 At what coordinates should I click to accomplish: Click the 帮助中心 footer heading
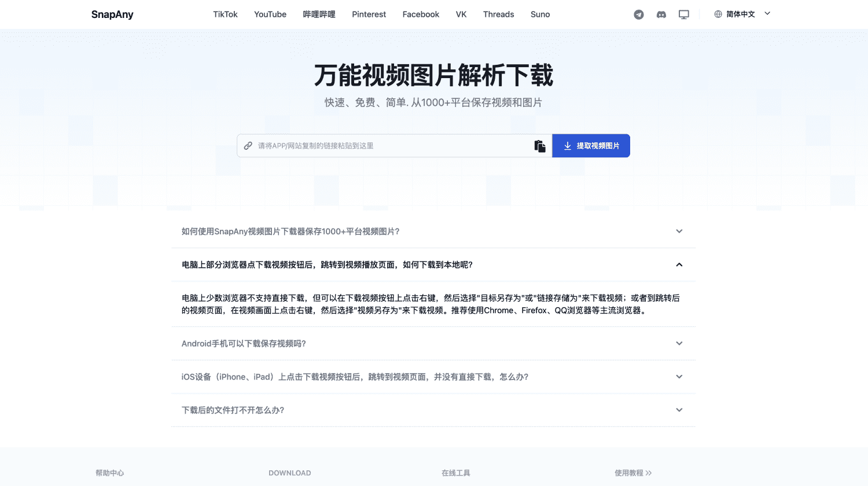[110, 473]
